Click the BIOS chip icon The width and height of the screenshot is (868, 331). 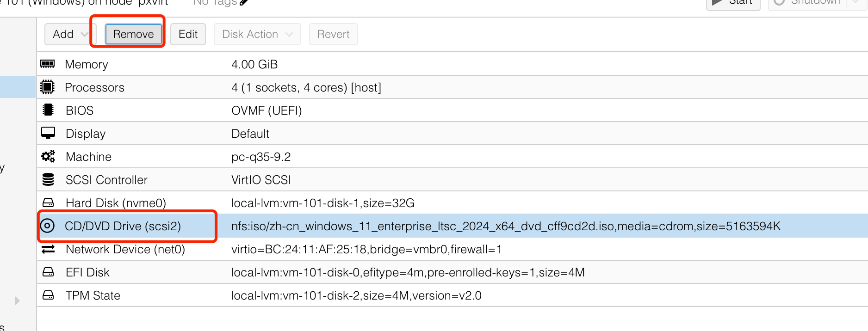click(x=48, y=110)
